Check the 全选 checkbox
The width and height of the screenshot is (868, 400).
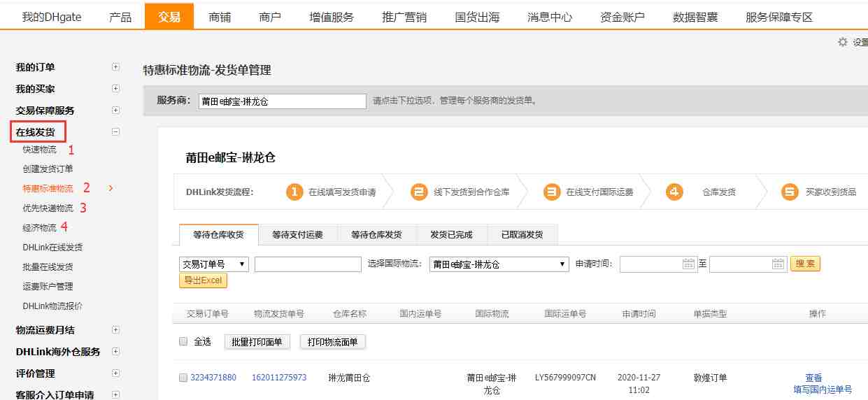[183, 342]
